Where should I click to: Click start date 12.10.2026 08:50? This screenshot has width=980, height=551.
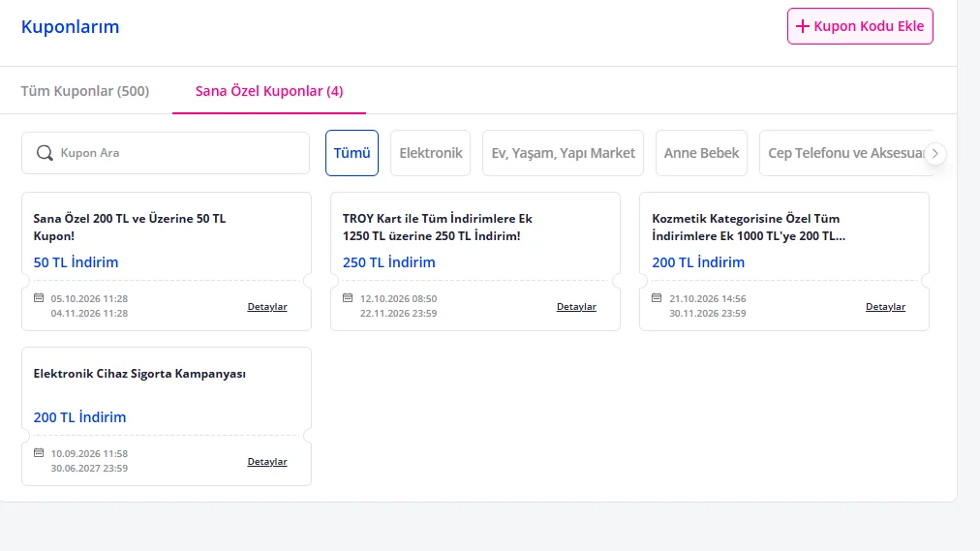(398, 298)
